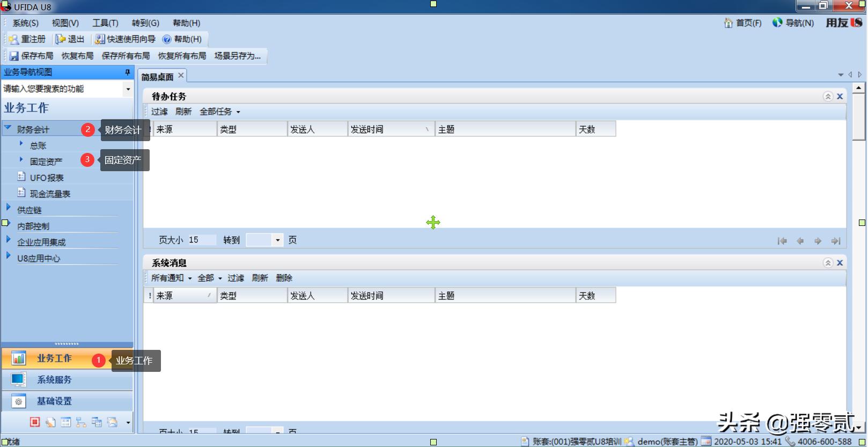Click the 现金流量表 document icon
Screen dimensions: 868x447
21,193
